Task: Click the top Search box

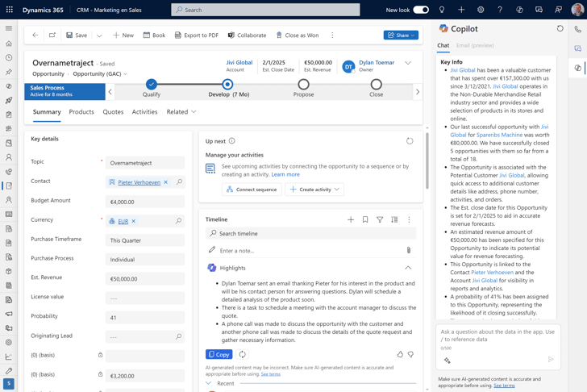Action: (265, 10)
